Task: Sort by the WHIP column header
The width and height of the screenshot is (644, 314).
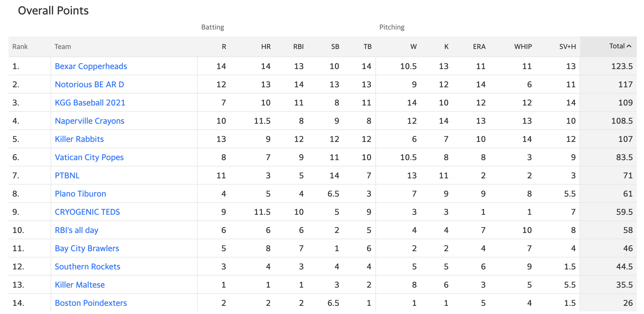Action: tap(523, 47)
